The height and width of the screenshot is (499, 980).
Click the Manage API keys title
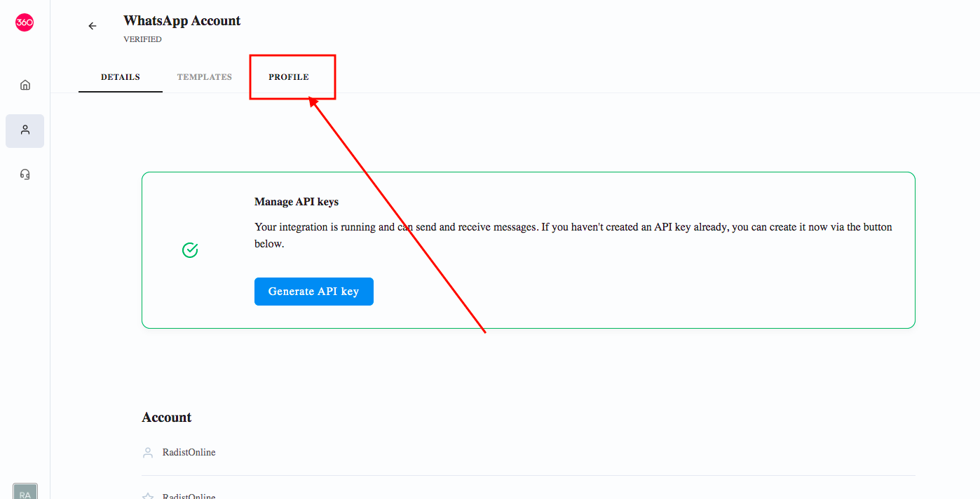(x=297, y=202)
